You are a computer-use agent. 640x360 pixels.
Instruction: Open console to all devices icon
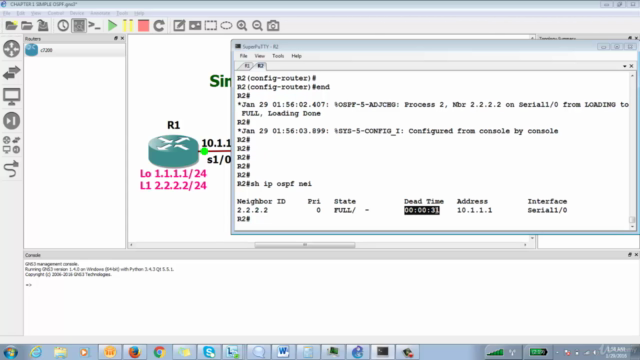click(x=94, y=26)
